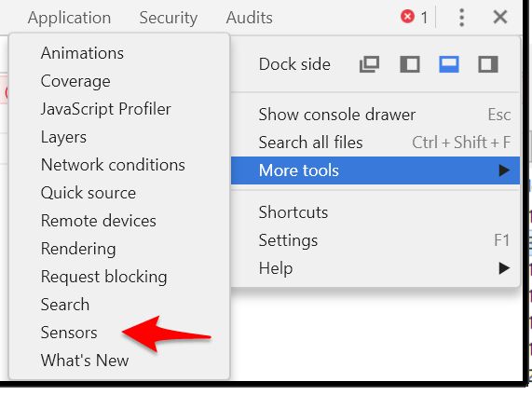Open the three-dot DevTools menu

(x=461, y=18)
